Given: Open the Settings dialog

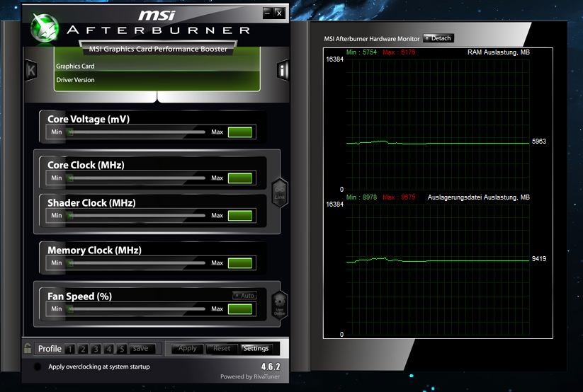Looking at the screenshot, I should click(256, 349).
